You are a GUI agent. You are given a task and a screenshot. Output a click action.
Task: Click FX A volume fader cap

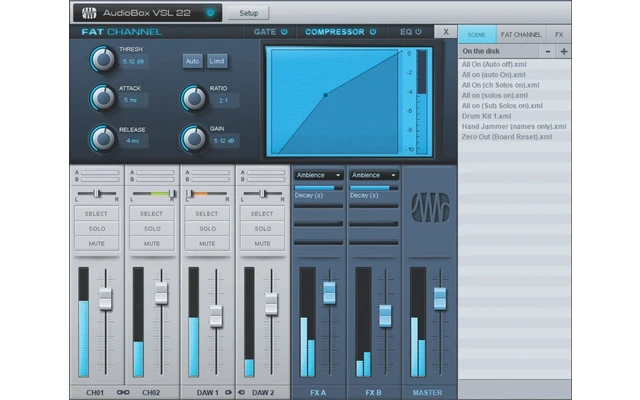coord(329,292)
